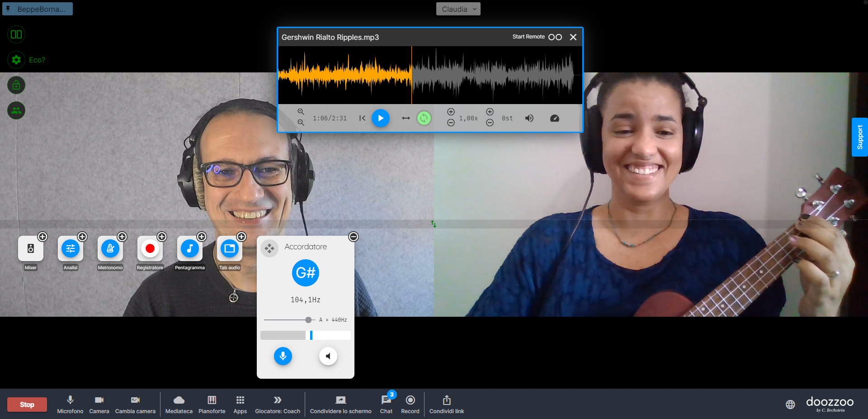
Task: Open the Apps menu
Action: tap(240, 404)
